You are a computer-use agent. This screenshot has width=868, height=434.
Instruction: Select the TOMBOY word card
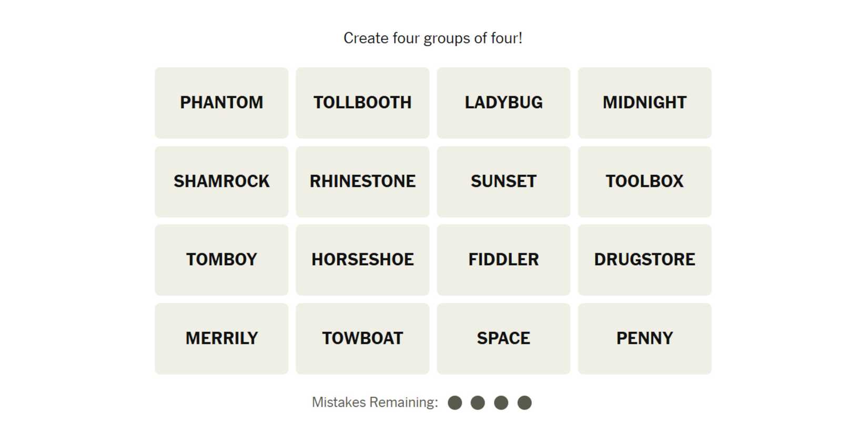[221, 260]
